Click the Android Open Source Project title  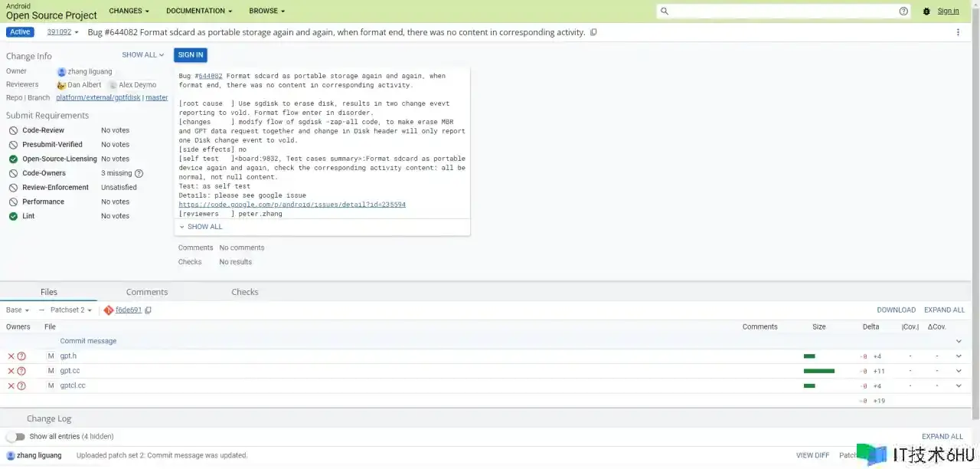pyautogui.click(x=51, y=11)
